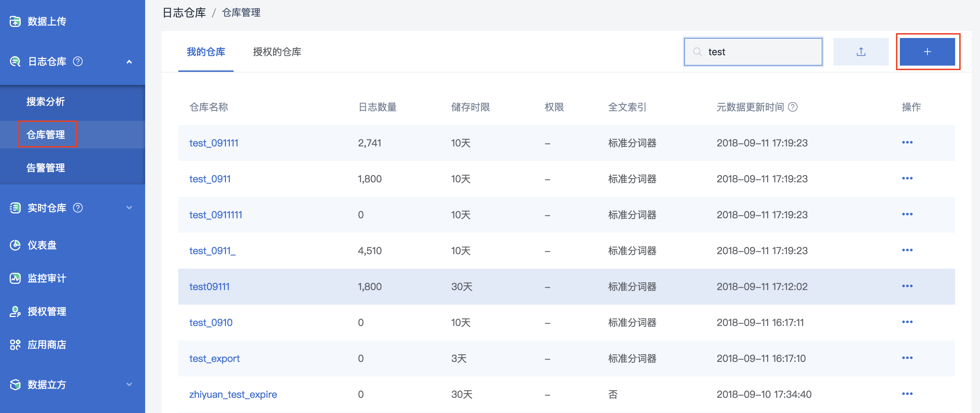The image size is (980, 413).
Task: Expand the 数据立方 menu chevron
Action: click(x=129, y=384)
